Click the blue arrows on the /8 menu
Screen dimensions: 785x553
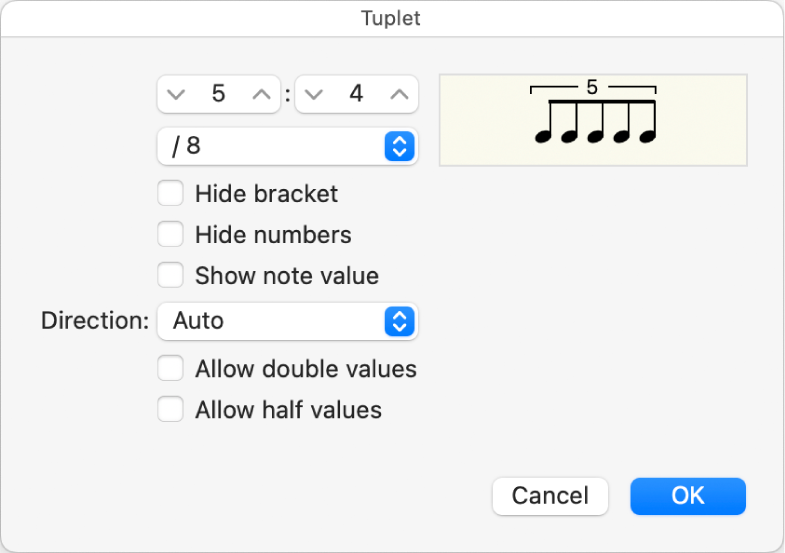(398, 147)
